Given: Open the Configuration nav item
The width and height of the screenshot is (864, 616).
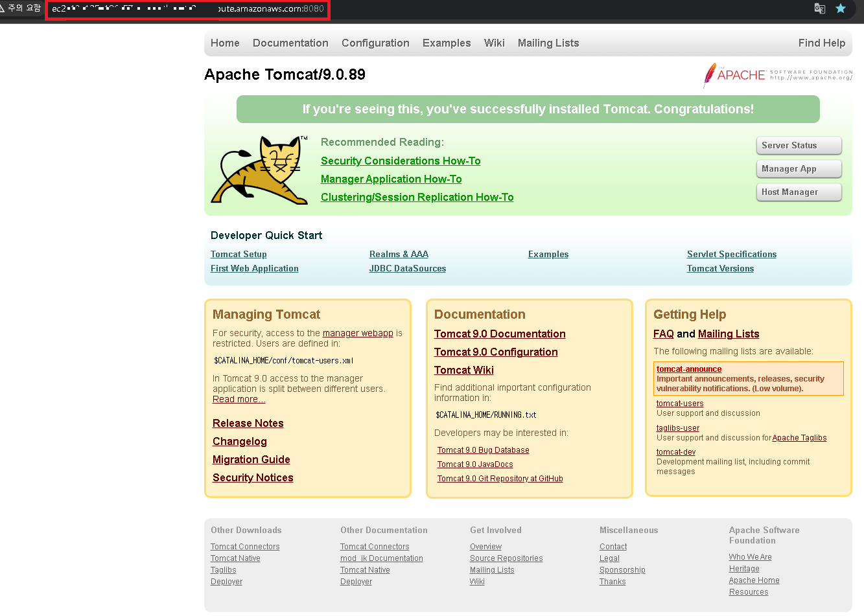Looking at the screenshot, I should tap(375, 43).
